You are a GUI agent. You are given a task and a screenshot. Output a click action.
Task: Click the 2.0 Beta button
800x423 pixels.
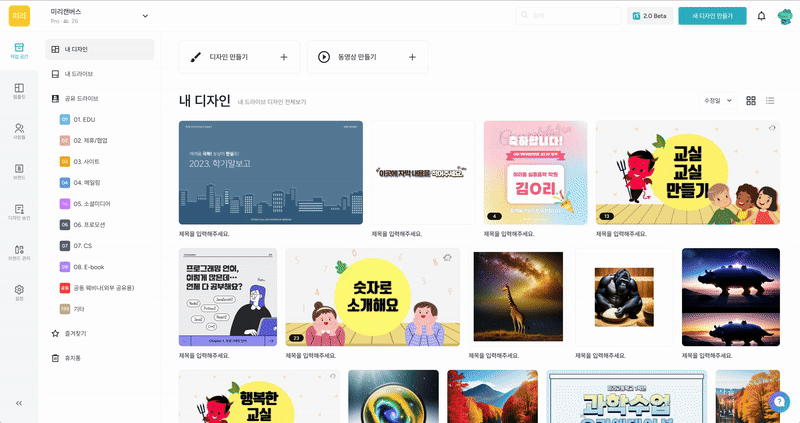pyautogui.click(x=649, y=16)
